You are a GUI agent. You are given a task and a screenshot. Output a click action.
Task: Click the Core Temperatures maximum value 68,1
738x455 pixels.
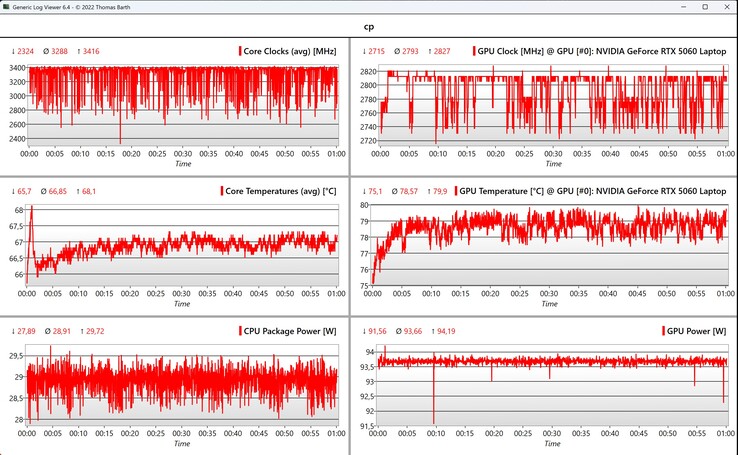click(x=88, y=191)
